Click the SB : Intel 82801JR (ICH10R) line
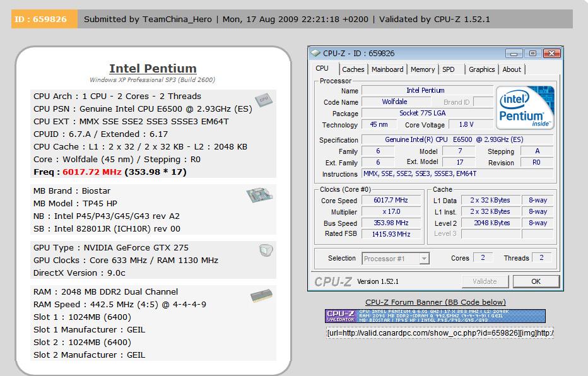Viewport: 588px width, 376px height. point(107,228)
